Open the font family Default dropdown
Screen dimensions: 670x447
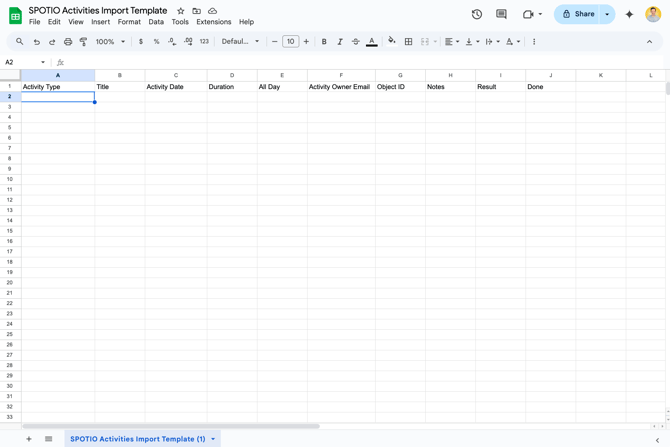[x=240, y=41]
